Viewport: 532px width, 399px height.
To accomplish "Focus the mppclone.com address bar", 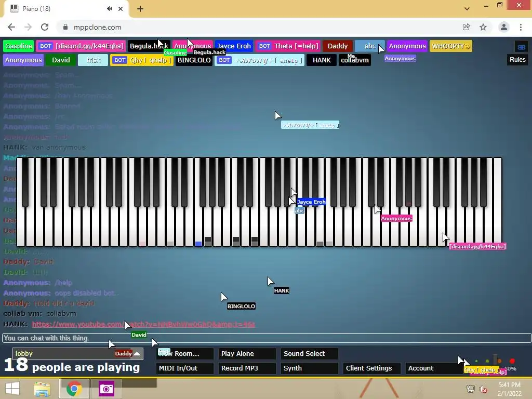I will [x=258, y=27].
